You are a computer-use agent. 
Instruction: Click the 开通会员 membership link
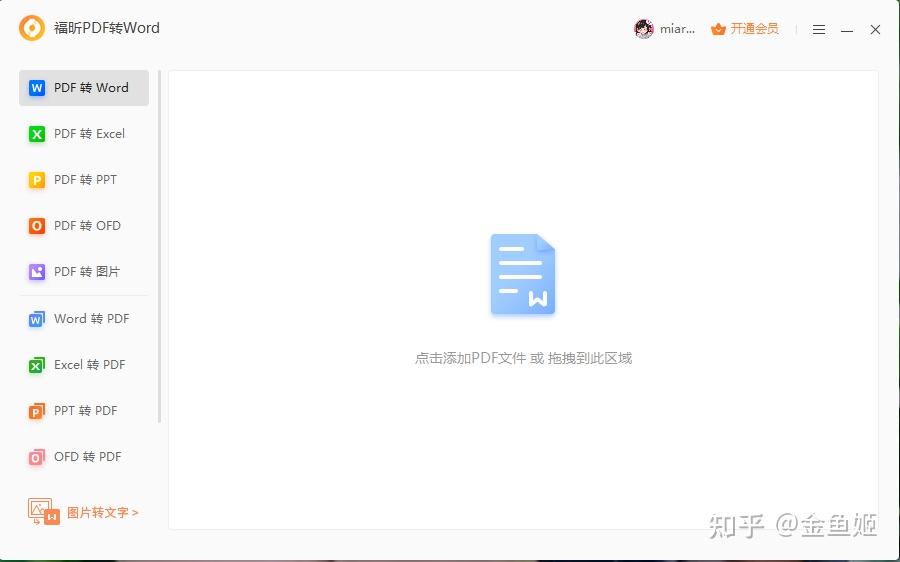point(754,29)
